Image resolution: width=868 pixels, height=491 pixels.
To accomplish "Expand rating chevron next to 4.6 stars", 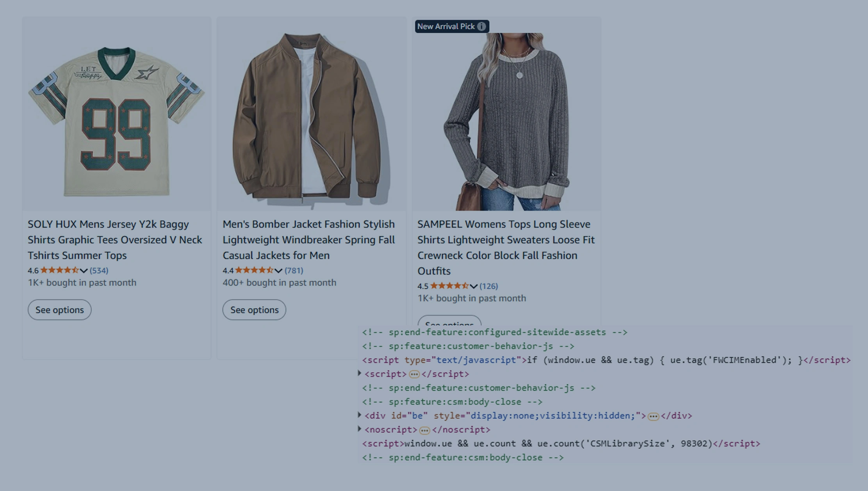I will 84,271.
